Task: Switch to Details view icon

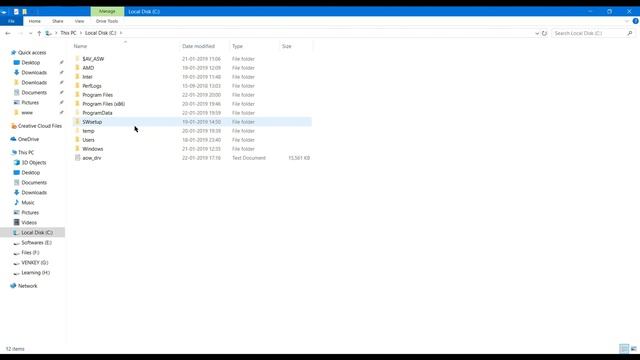Action: coord(624,349)
